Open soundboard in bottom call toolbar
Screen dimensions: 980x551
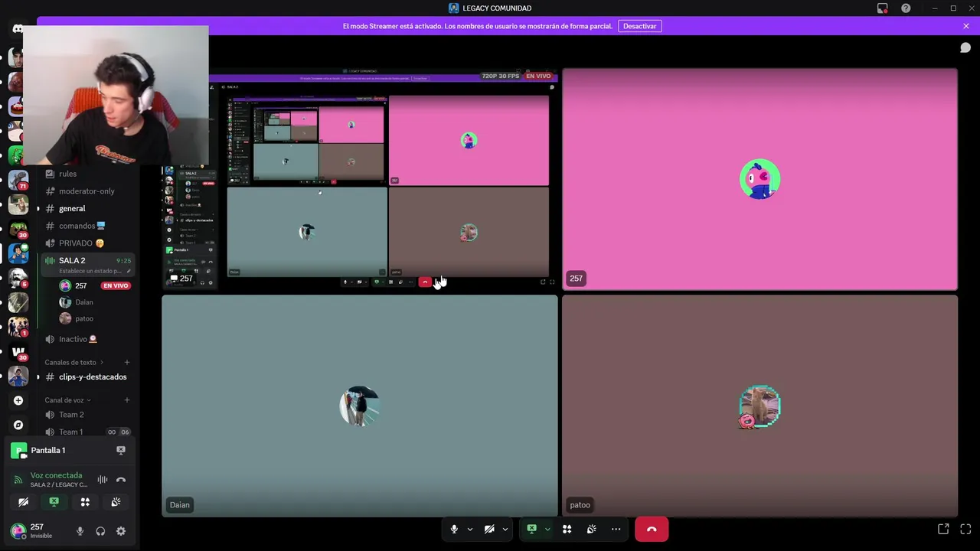tap(591, 529)
